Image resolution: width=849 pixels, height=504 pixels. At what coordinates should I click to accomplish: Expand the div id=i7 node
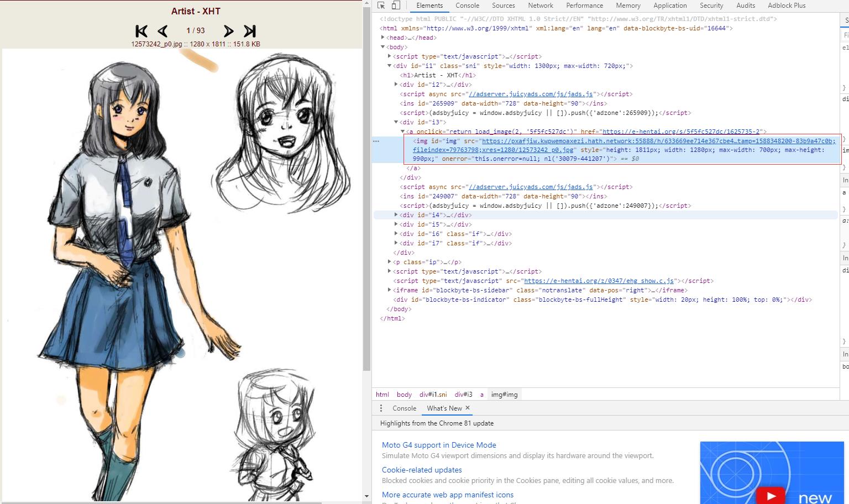[x=396, y=243]
